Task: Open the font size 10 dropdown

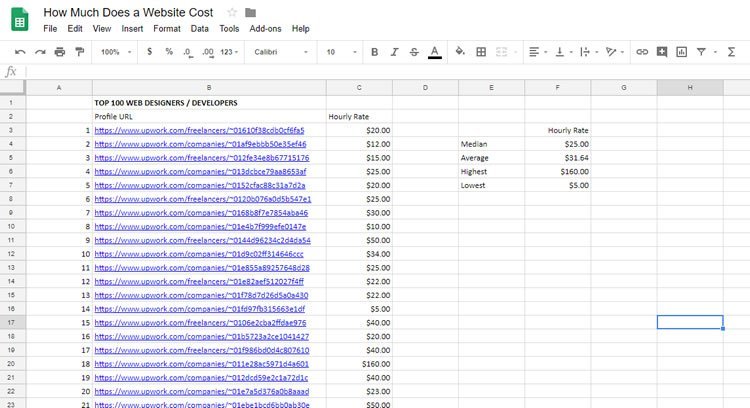Action: (x=342, y=52)
